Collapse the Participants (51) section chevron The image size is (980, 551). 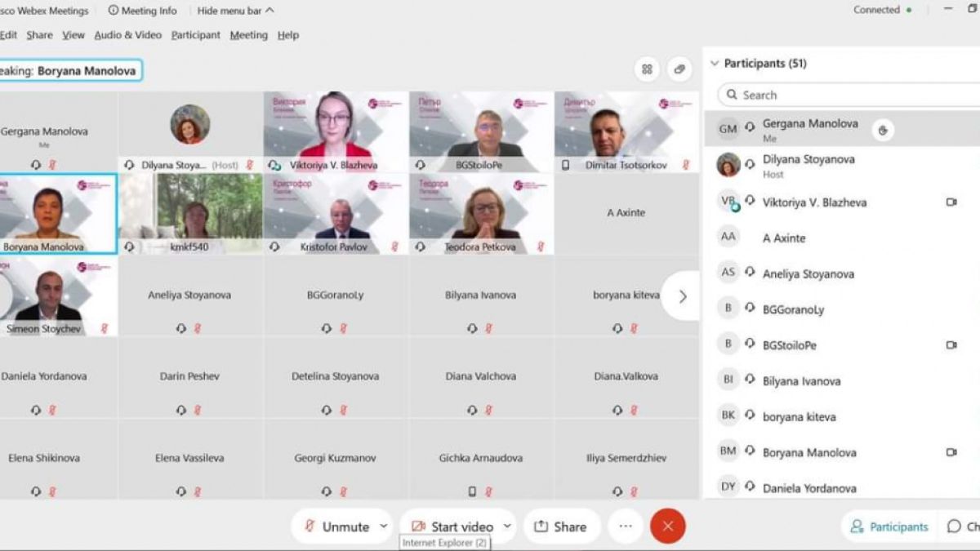(715, 63)
